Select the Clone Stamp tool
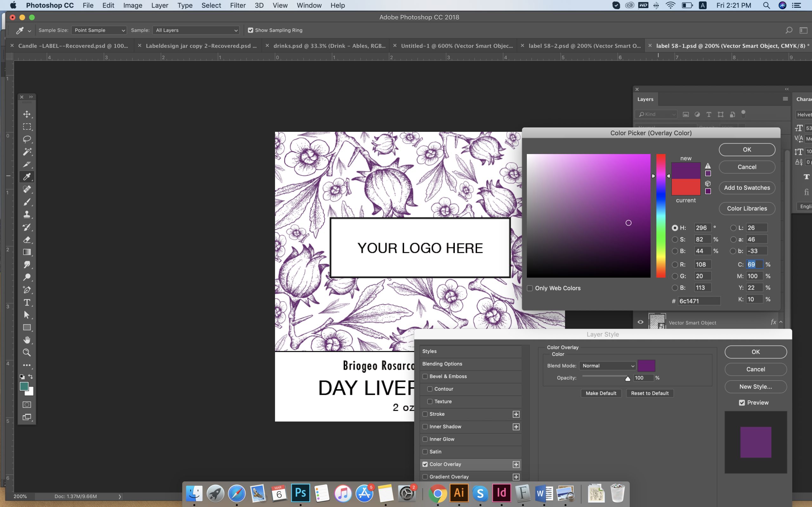 coord(27,215)
